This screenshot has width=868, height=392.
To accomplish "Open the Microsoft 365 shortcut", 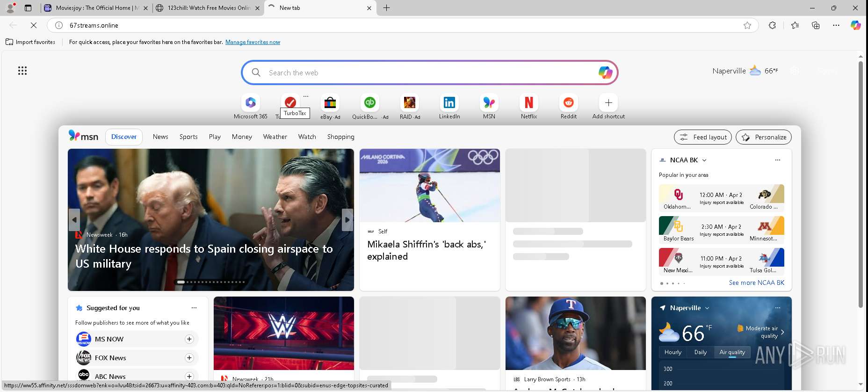I will coord(251,107).
